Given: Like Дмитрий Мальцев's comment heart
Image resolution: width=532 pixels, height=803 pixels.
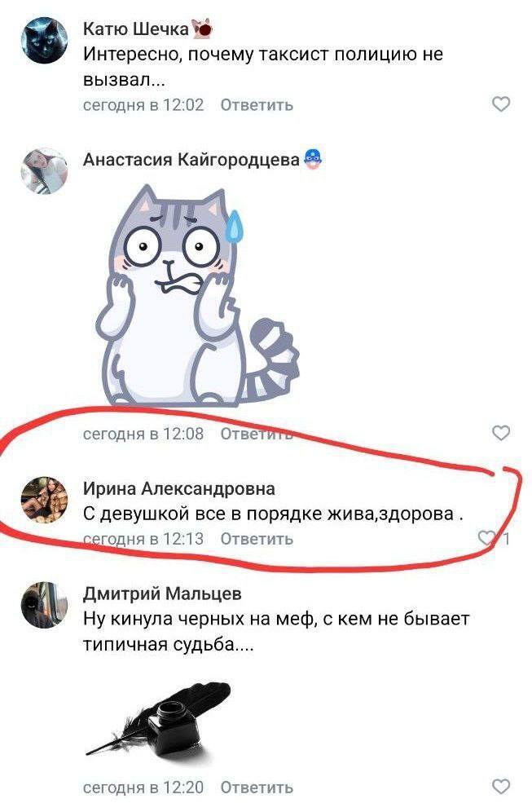Looking at the screenshot, I should click(501, 786).
